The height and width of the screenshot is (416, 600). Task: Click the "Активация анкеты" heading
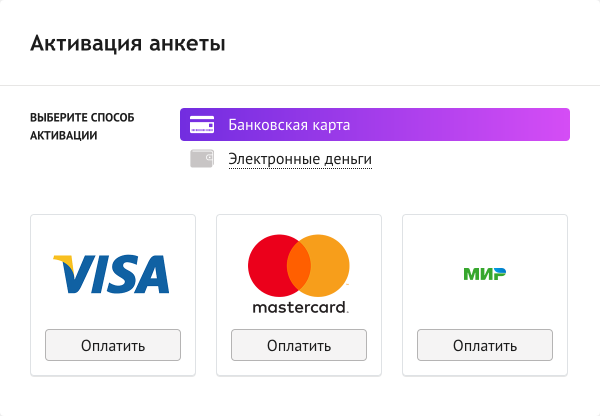(x=128, y=43)
